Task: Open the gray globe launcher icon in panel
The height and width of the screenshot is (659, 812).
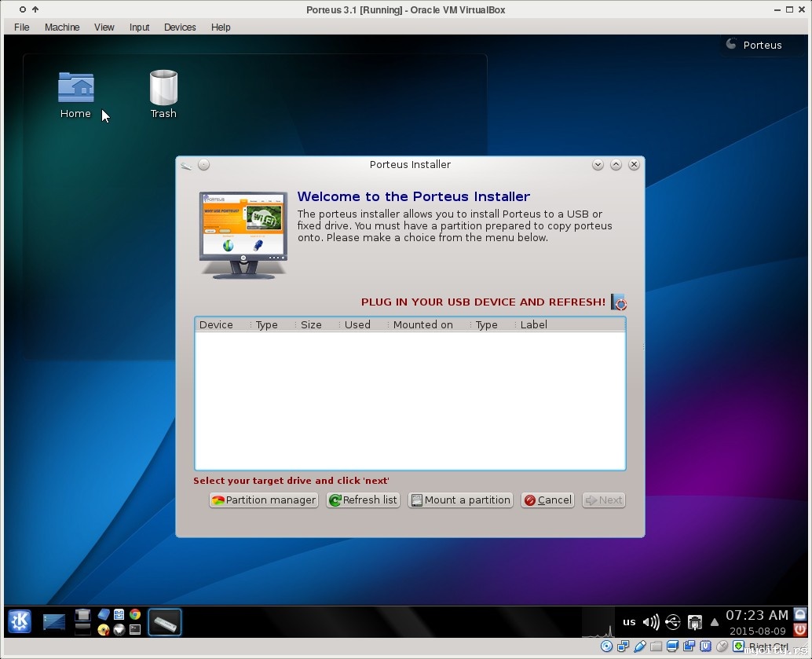Action: click(119, 629)
